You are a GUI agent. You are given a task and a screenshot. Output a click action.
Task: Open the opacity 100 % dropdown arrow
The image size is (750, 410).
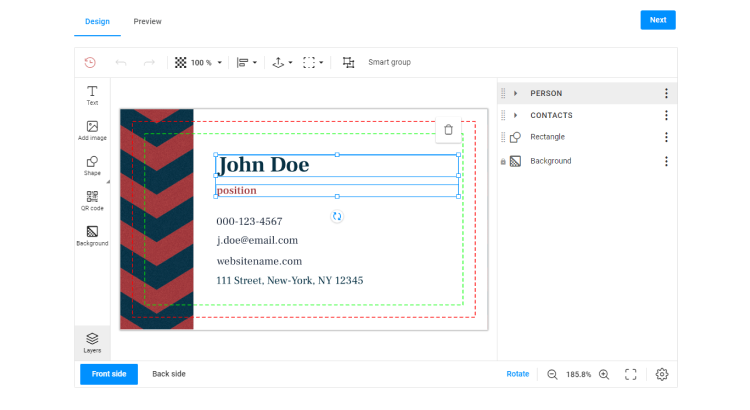[220, 63]
